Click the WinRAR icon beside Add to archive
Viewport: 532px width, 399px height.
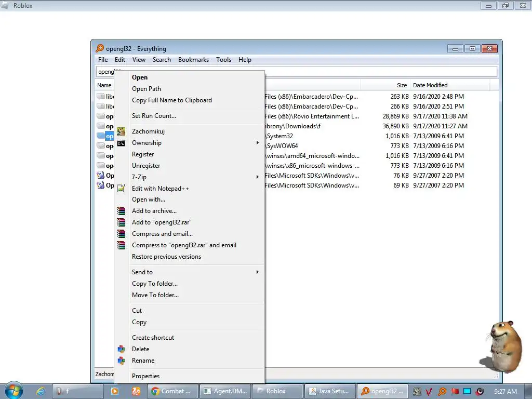click(x=121, y=211)
